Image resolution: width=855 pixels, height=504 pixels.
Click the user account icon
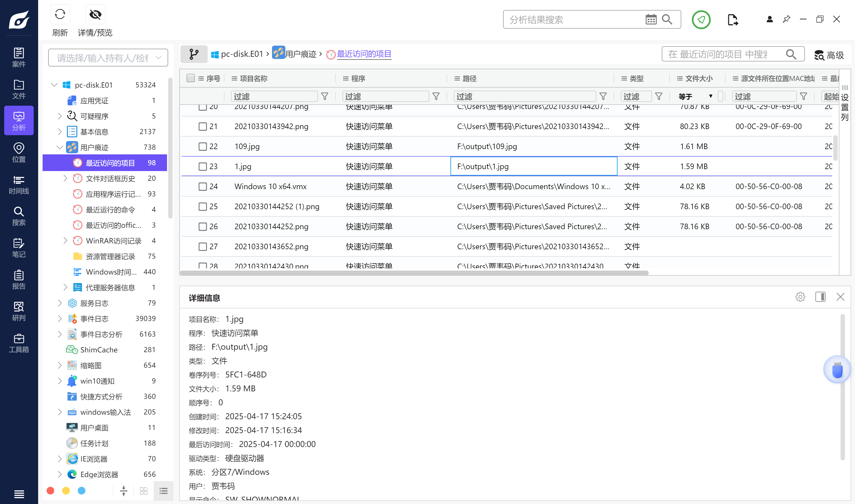[770, 19]
